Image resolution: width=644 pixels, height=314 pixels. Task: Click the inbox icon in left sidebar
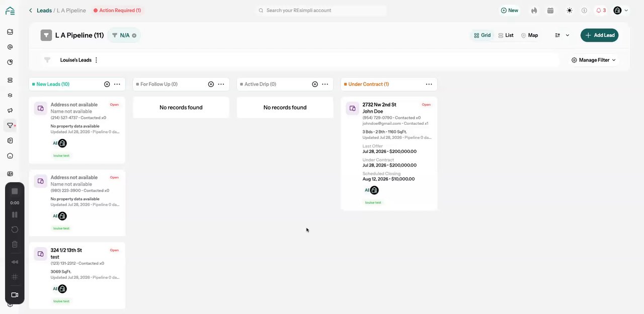10,32
